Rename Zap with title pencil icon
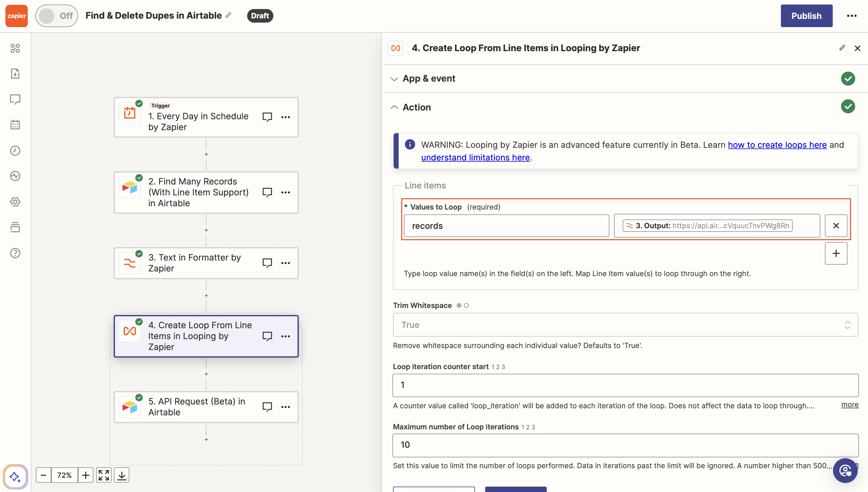The image size is (868, 492). tap(229, 15)
